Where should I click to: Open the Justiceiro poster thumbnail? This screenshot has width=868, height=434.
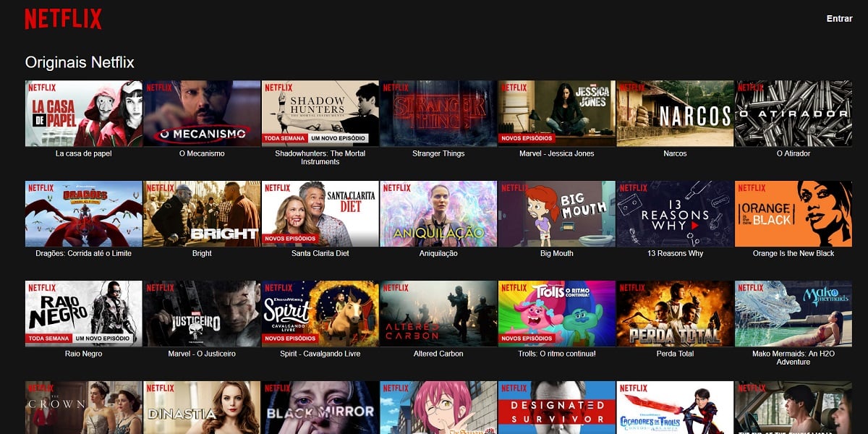click(x=202, y=314)
